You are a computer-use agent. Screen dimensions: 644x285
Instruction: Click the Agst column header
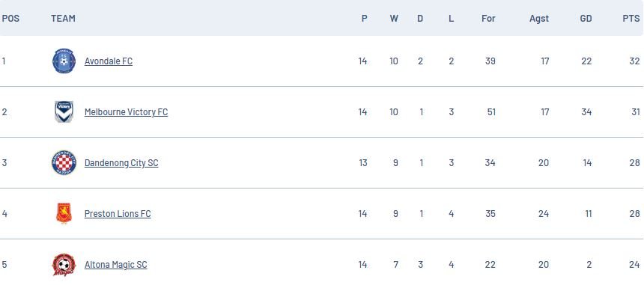click(x=539, y=19)
